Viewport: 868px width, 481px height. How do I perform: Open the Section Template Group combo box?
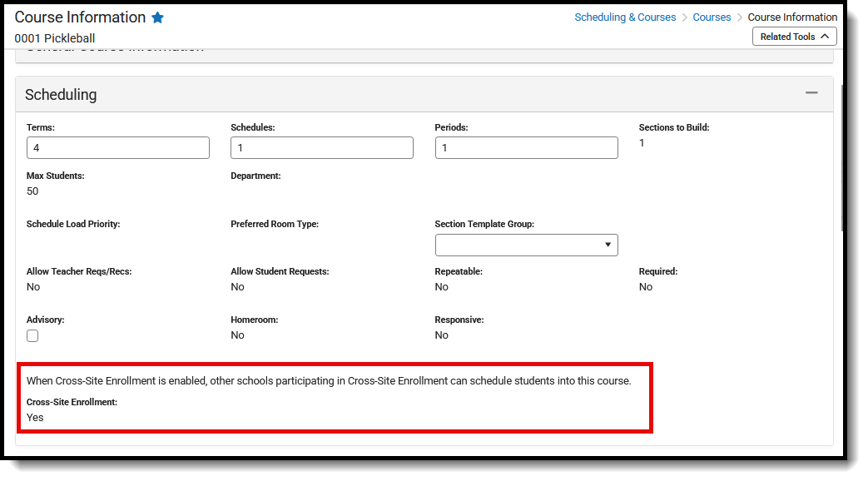point(526,245)
